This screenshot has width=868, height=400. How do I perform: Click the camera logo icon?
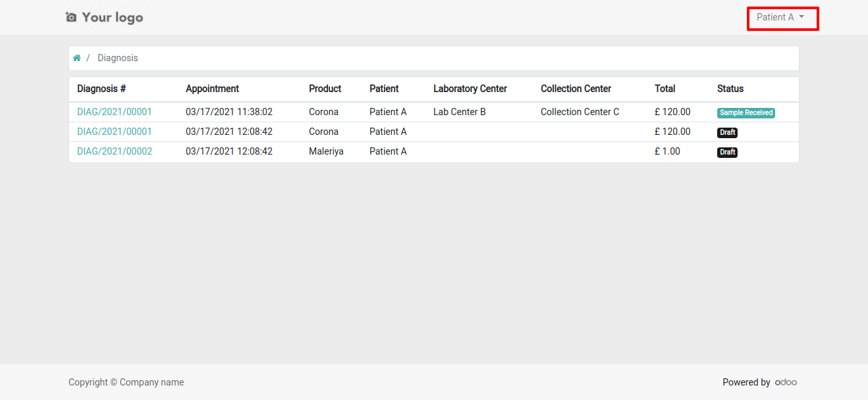point(71,17)
